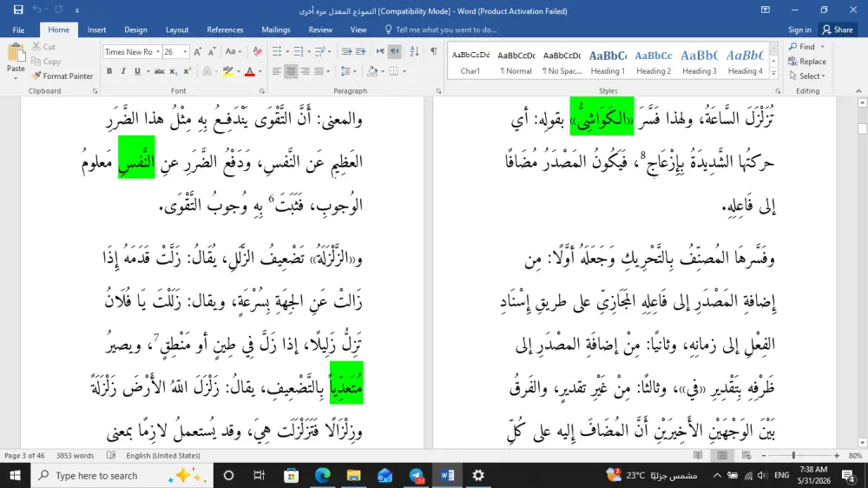
Task: Open the Ribbon Display Options icon
Action: click(765, 10)
